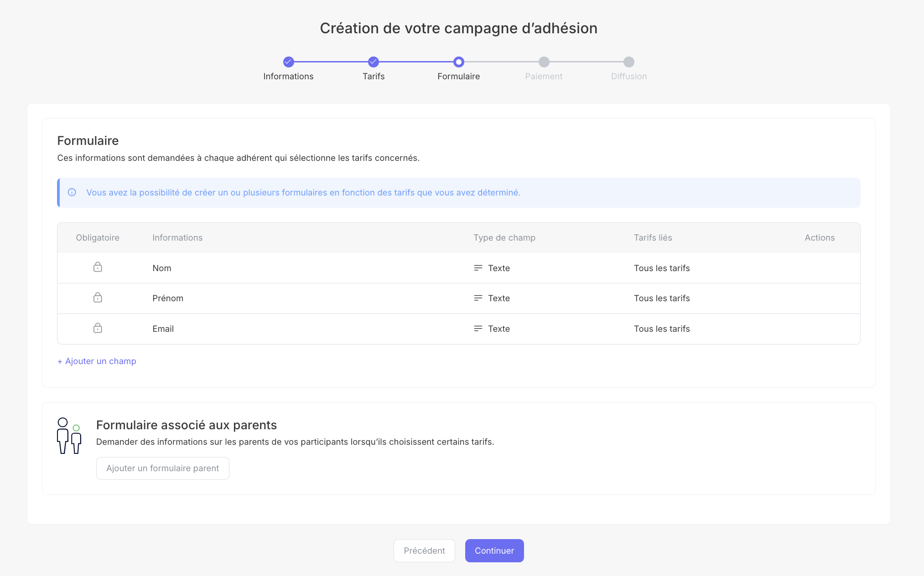This screenshot has height=576, width=924.
Task: Click the text type icon for Email
Action: (x=478, y=329)
